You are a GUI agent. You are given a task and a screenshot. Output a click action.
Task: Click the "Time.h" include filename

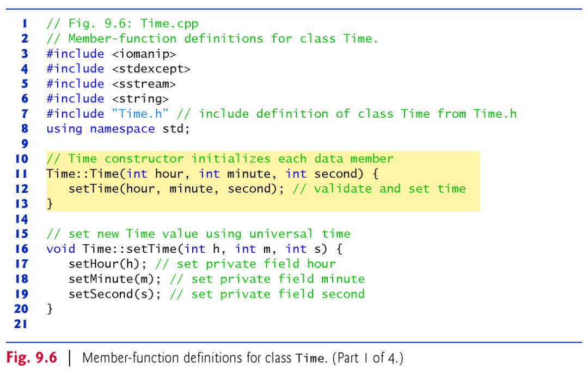tap(140, 113)
